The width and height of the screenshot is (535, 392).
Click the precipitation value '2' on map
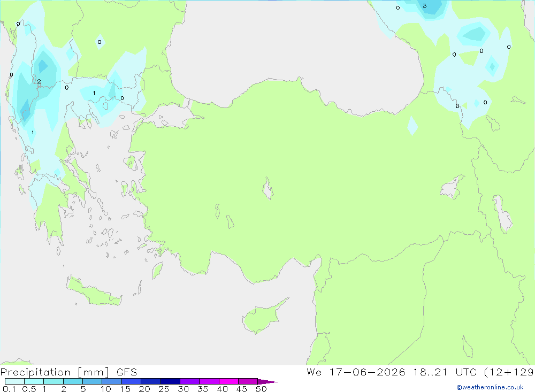(x=39, y=81)
